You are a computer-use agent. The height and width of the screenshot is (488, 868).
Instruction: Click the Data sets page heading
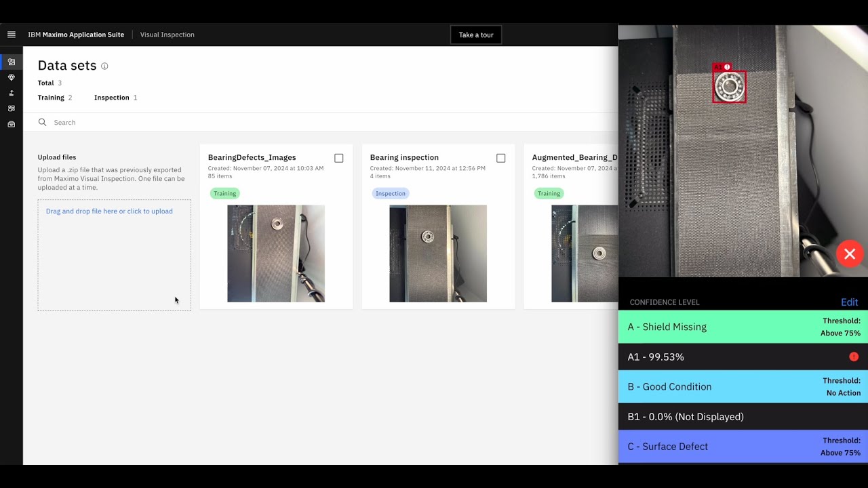pos(67,66)
